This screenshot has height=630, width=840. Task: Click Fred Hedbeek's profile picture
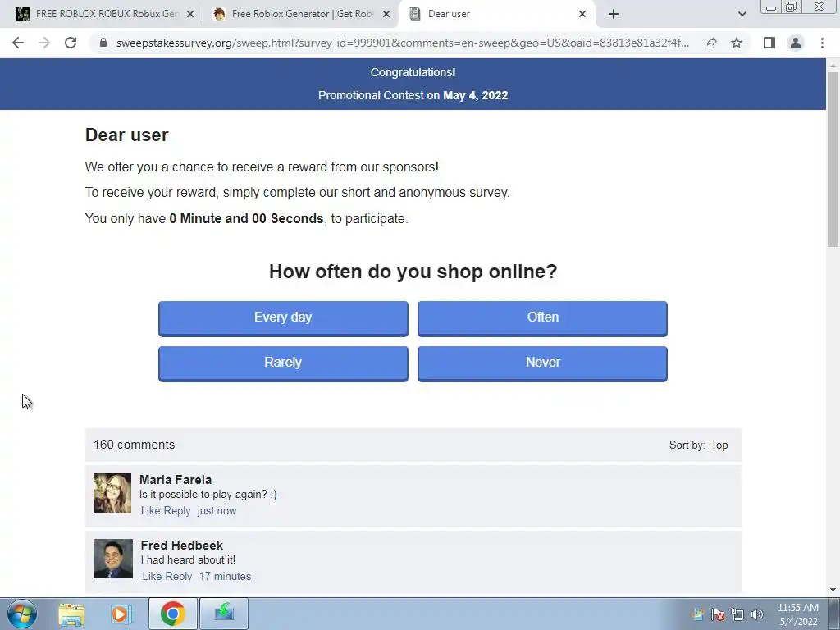(x=113, y=559)
